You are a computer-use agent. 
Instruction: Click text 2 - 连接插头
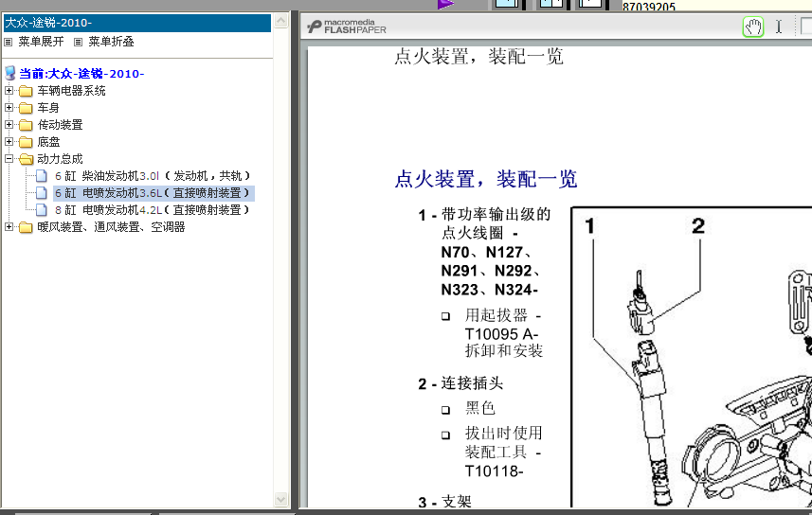[x=460, y=383]
